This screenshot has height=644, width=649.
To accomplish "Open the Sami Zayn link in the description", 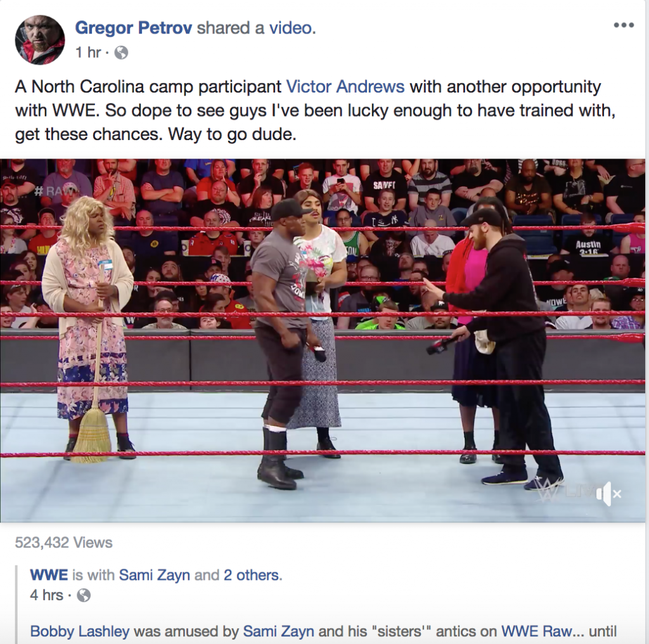I will (279, 631).
